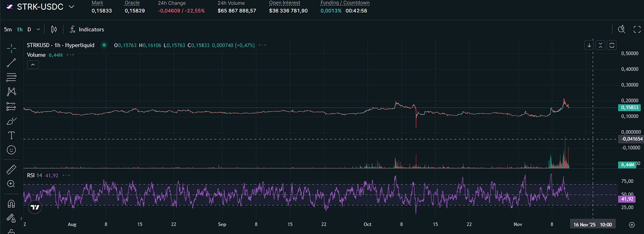Move pane down with arrow button
Viewport: 644px width, 234px height.
[589, 45]
